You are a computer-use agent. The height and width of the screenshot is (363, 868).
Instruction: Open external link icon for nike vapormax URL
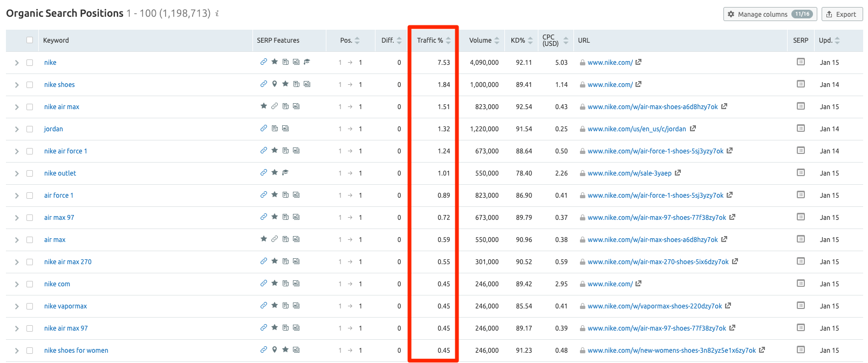(728, 306)
